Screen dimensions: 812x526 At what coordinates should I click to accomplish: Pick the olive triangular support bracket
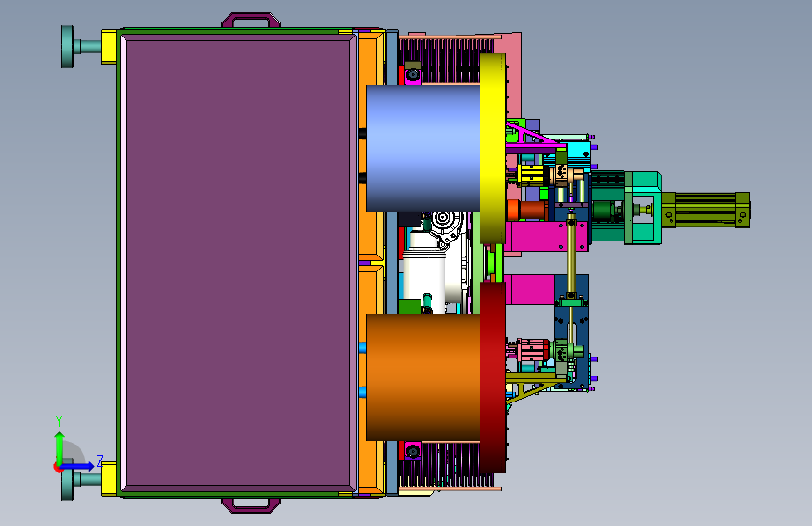pyautogui.click(x=534, y=388)
